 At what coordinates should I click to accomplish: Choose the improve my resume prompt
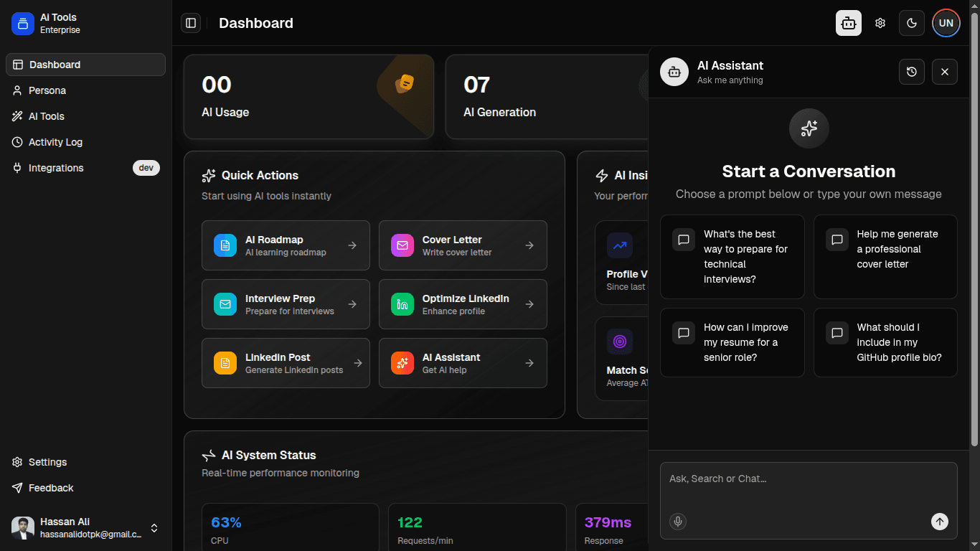732,342
